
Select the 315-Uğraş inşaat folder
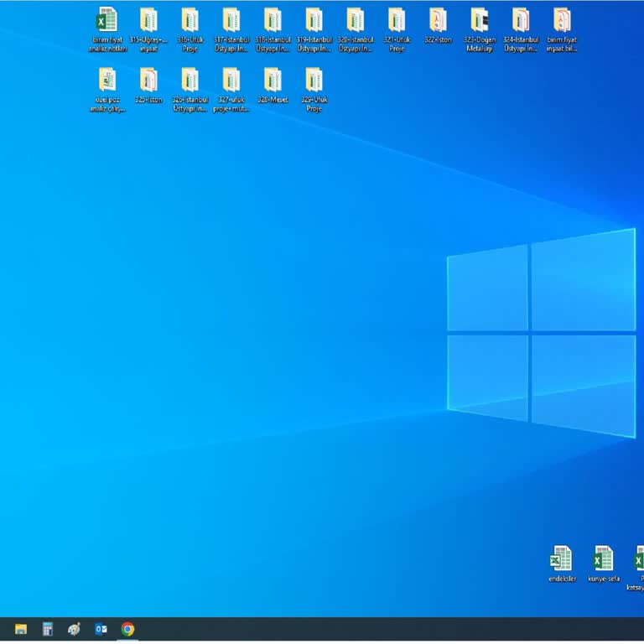pyautogui.click(x=148, y=29)
